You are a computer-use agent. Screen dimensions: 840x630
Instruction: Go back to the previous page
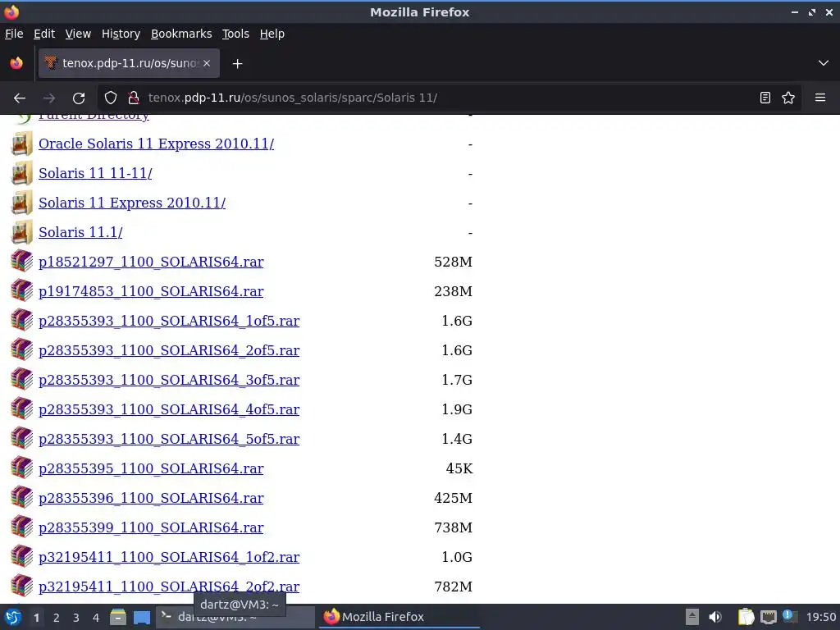tap(20, 98)
